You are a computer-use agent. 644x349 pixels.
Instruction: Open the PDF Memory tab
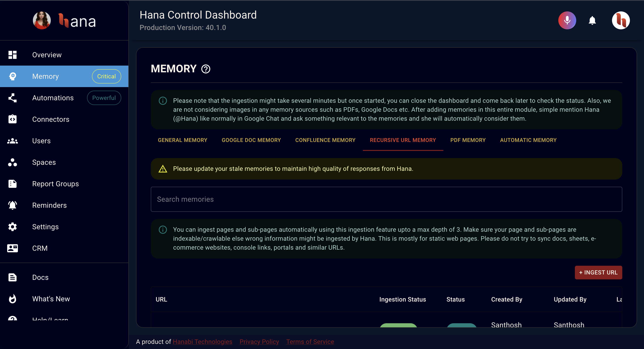point(468,140)
